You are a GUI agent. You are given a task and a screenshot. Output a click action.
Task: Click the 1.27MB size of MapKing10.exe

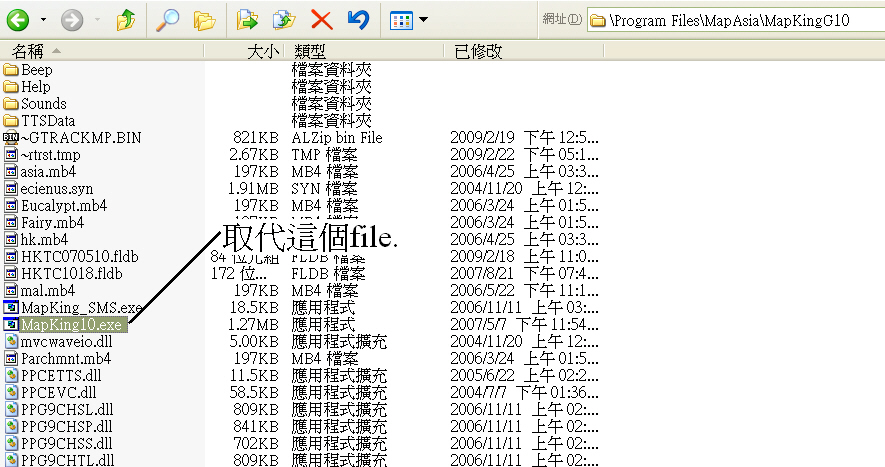(x=253, y=324)
